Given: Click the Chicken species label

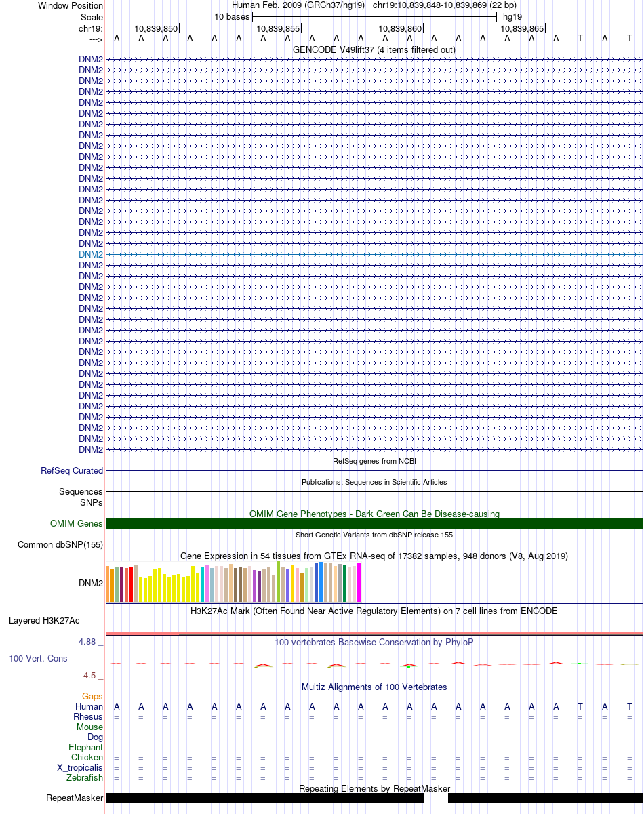Looking at the screenshot, I should tap(87, 757).
